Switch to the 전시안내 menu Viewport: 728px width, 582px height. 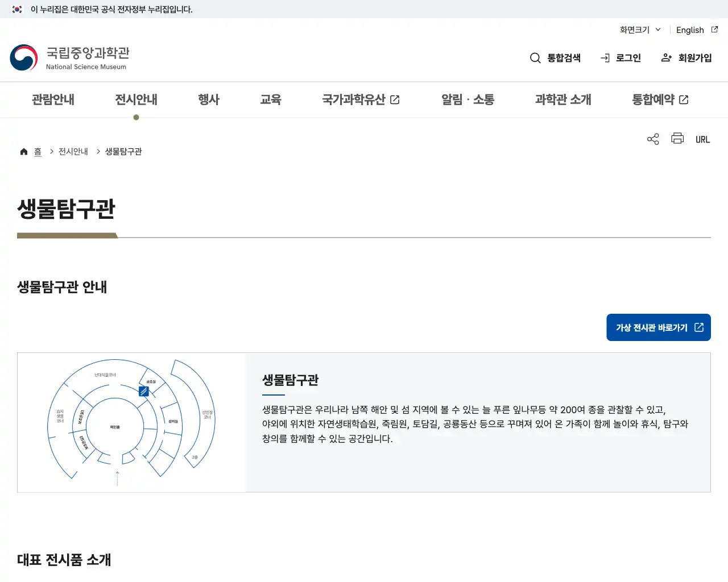(136, 99)
